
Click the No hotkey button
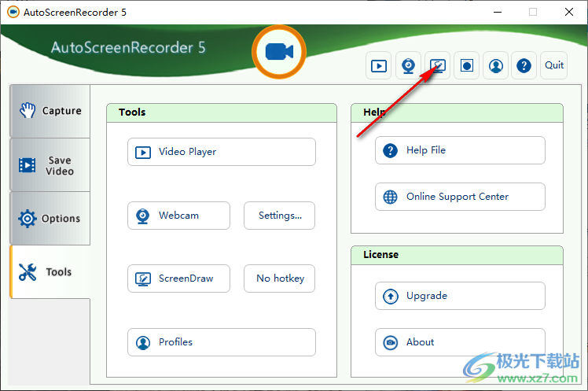pyautogui.click(x=279, y=278)
